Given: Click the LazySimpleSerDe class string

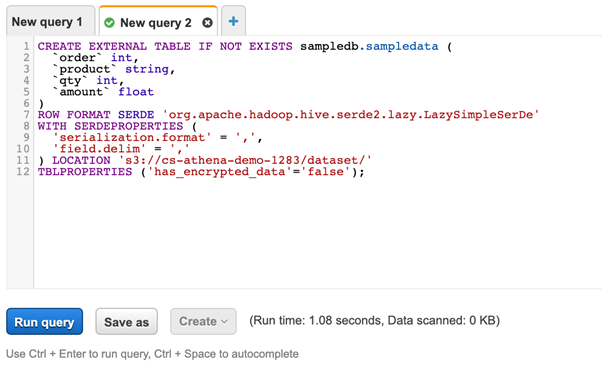Looking at the screenshot, I should [x=351, y=115].
